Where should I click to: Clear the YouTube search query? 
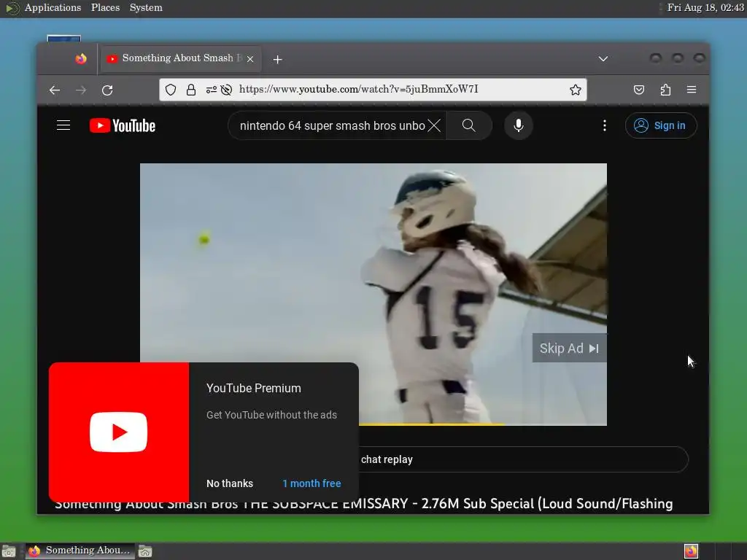point(434,125)
